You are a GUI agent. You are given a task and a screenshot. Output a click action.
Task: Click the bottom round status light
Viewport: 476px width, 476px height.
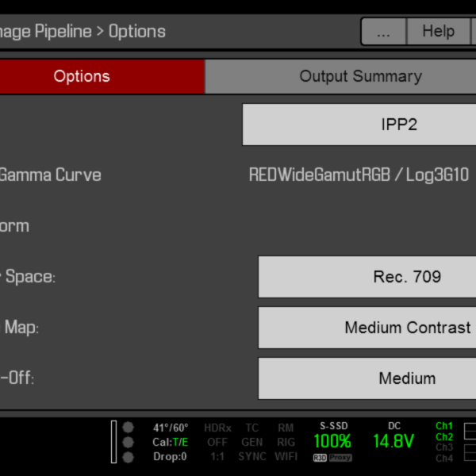(x=128, y=457)
